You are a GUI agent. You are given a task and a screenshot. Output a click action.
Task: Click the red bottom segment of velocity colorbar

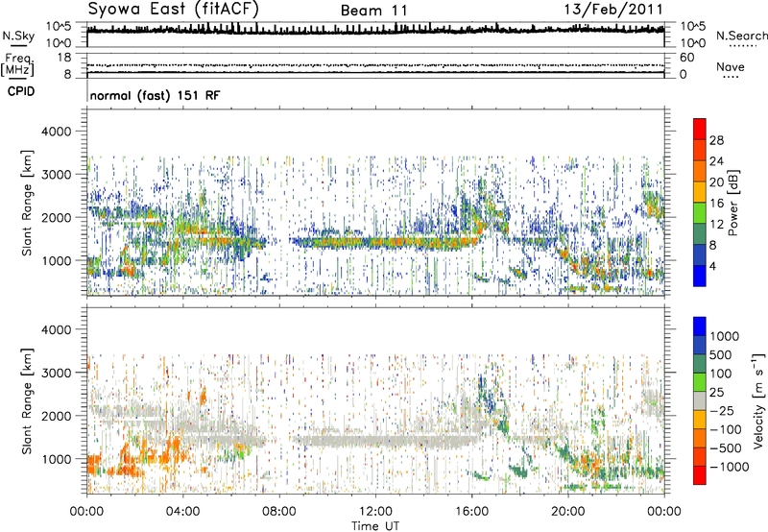[700, 475]
